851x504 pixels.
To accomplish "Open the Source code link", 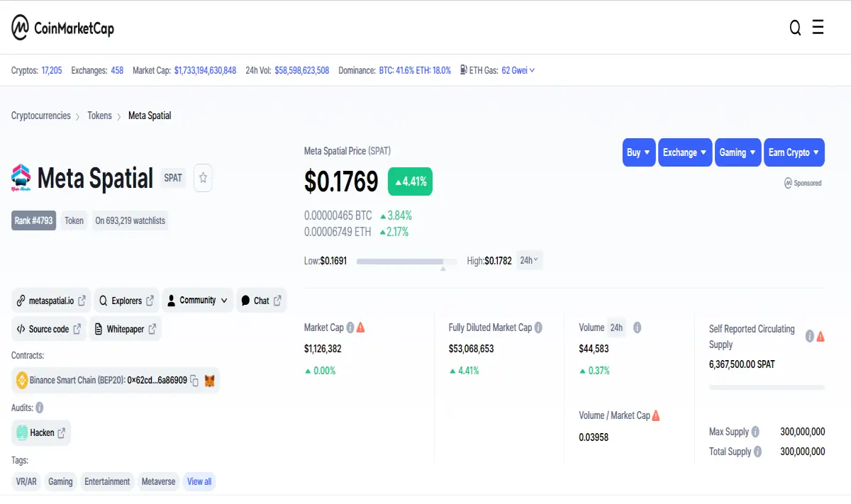I will point(49,329).
